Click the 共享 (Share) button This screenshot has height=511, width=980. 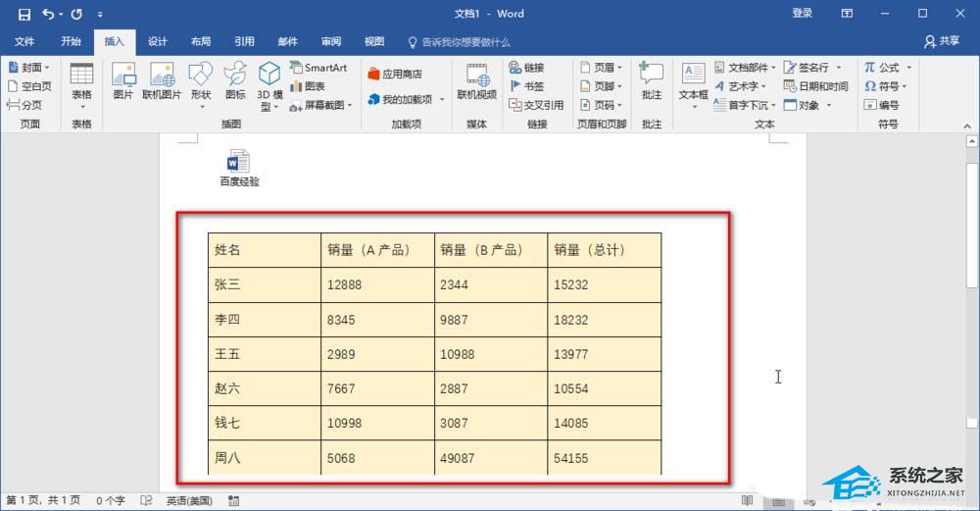click(942, 42)
